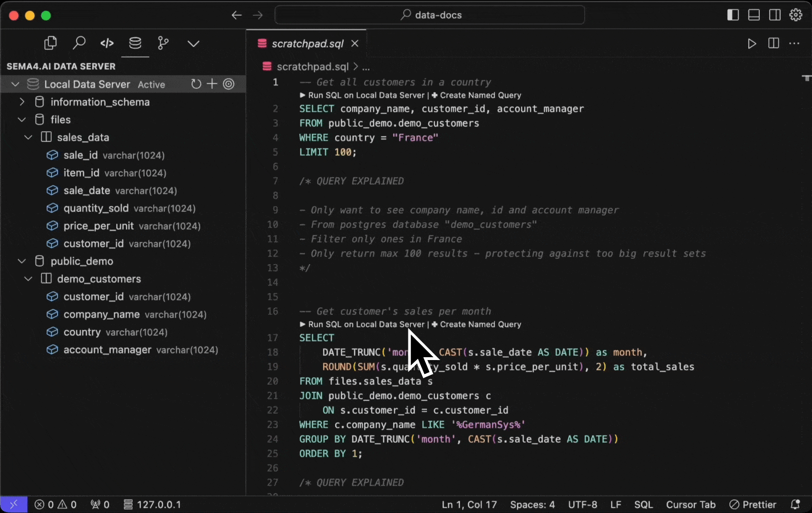Viewport: 812px width, 513px height.
Task: Open the editor More Actions menu
Action: pyautogui.click(x=794, y=43)
